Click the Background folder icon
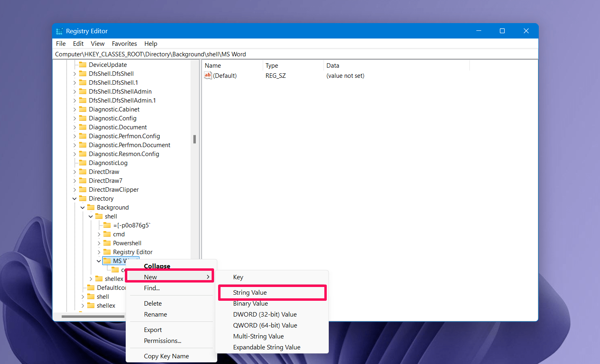Viewport: 600px width, 364px height. 91,207
